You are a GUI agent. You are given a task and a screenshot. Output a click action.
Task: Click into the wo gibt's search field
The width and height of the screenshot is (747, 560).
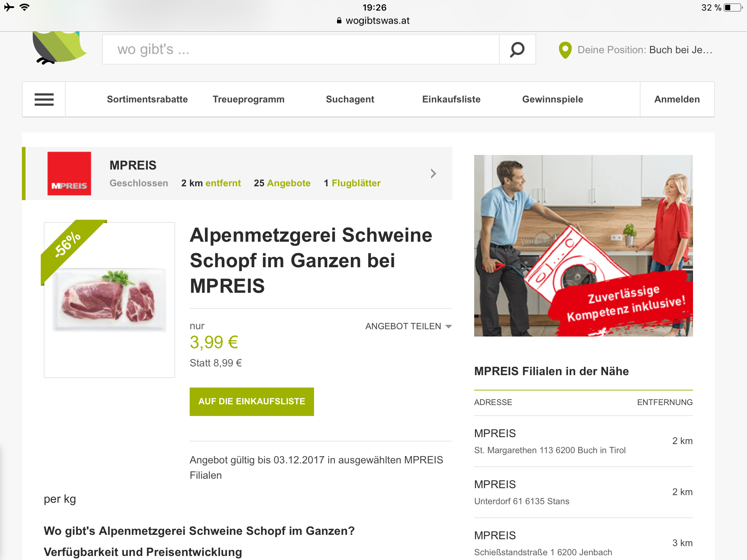coord(301,50)
